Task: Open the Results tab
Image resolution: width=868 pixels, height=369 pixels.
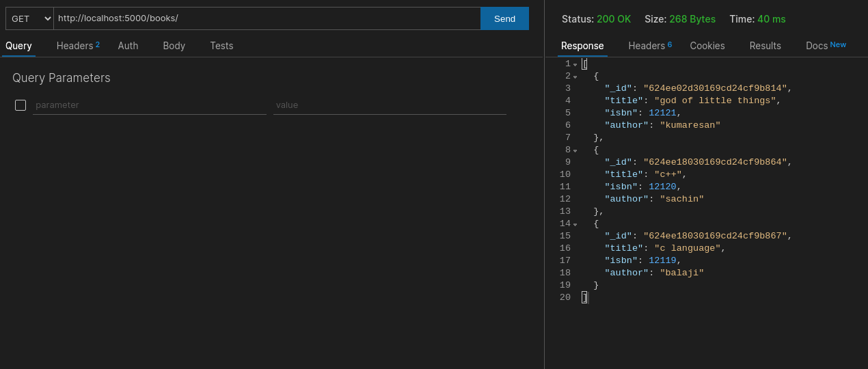Action: [765, 46]
